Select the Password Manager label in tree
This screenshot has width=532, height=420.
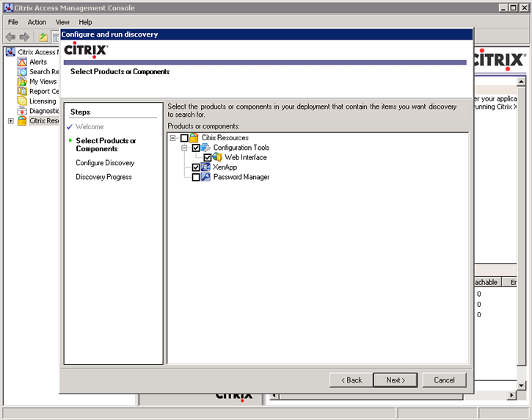(x=241, y=177)
